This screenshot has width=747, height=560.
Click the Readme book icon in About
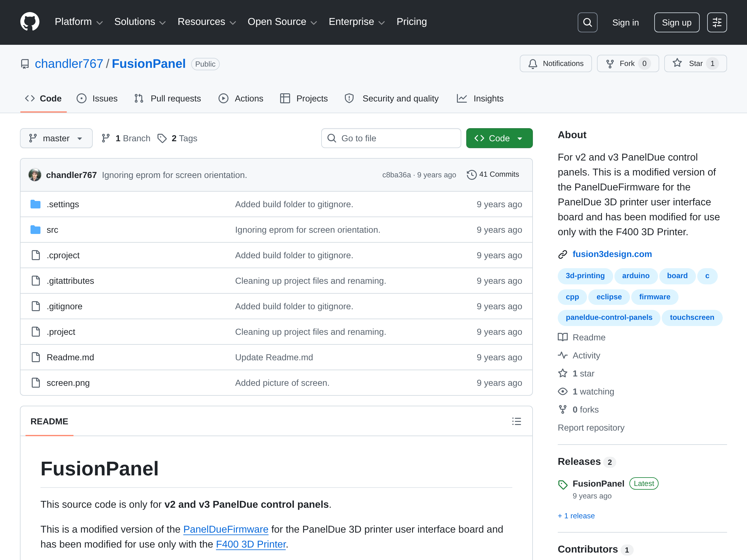[x=562, y=337]
